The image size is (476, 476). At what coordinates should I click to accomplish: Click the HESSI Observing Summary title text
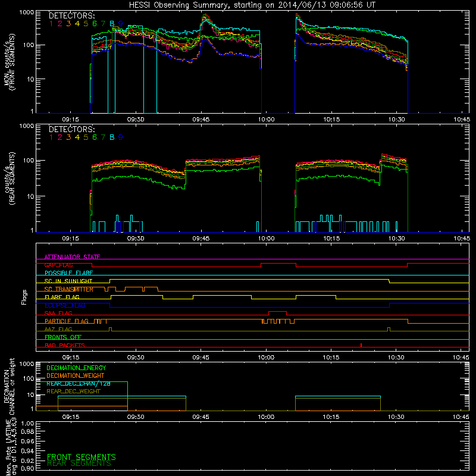[x=252, y=5]
